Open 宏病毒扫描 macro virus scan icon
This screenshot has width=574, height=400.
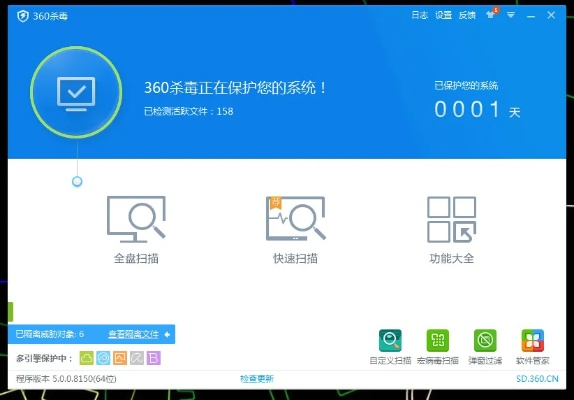[x=438, y=340]
